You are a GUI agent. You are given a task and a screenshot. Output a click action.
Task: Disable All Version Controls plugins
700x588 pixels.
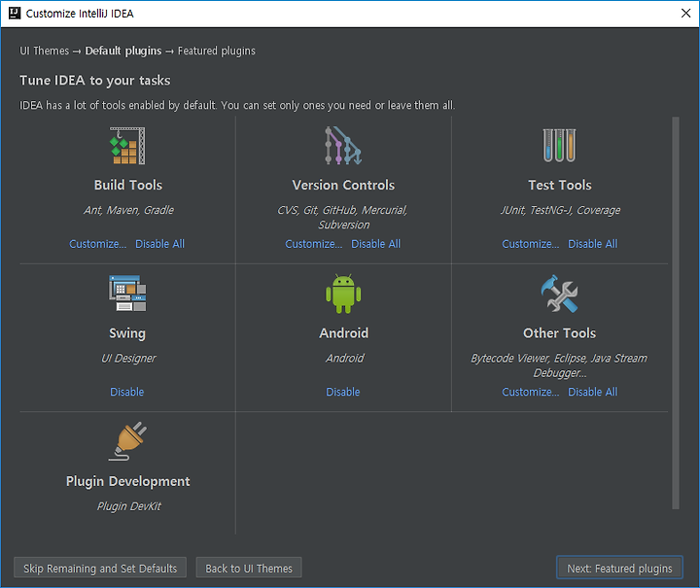coord(376,244)
